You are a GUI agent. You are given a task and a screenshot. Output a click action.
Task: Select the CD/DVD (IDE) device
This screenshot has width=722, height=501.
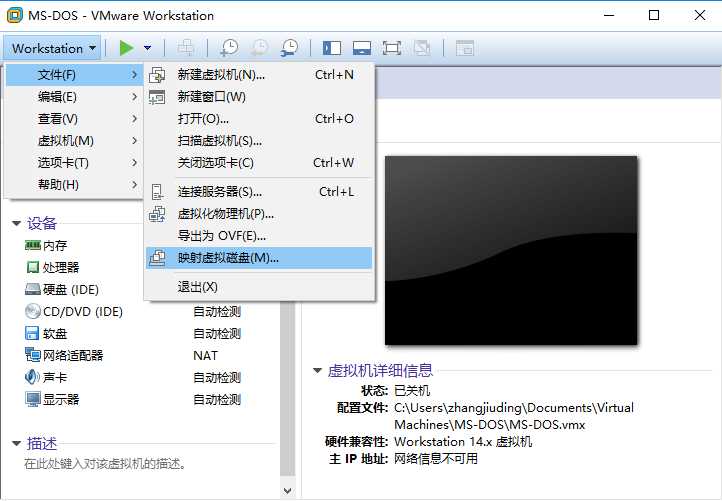pyautogui.click(x=74, y=312)
